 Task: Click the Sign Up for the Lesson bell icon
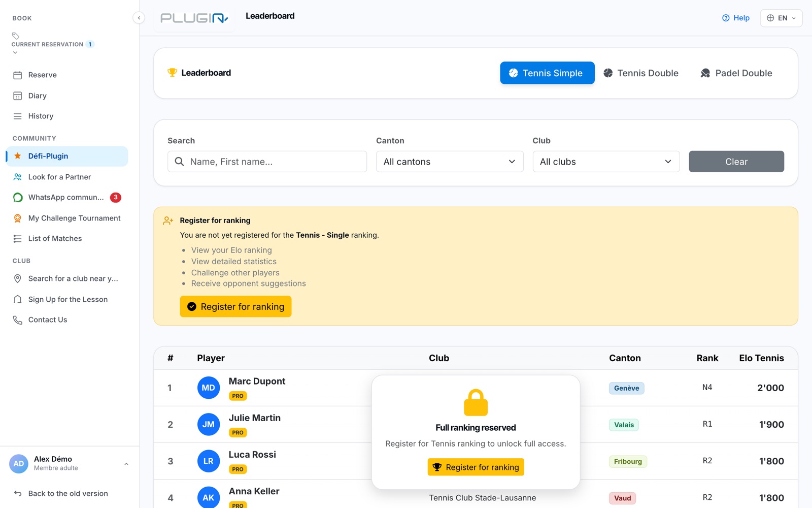[18, 299]
